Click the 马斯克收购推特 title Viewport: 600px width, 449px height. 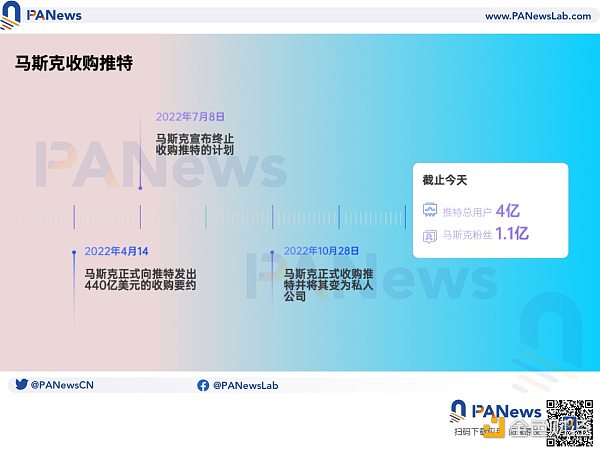tap(74, 63)
